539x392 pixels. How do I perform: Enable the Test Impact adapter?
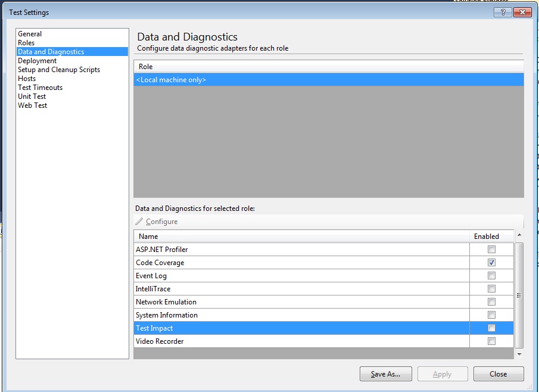coord(491,328)
